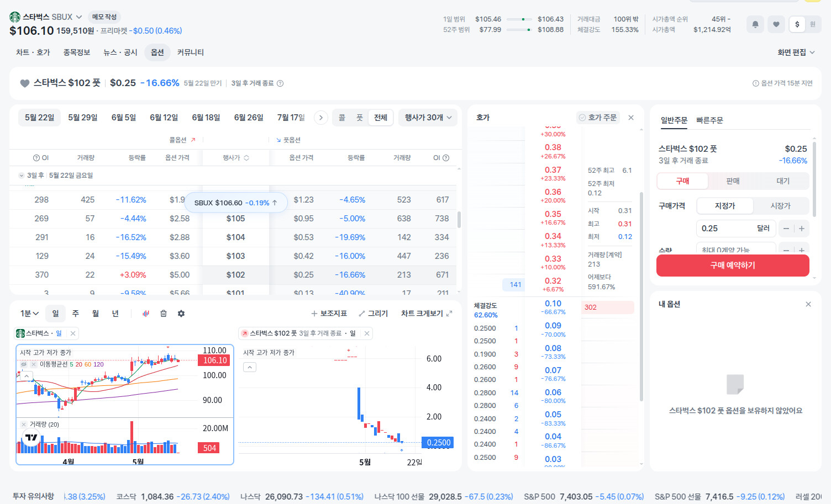Image resolution: width=831 pixels, height=504 pixels.
Task: Increase the order price with plus button
Action: (802, 229)
